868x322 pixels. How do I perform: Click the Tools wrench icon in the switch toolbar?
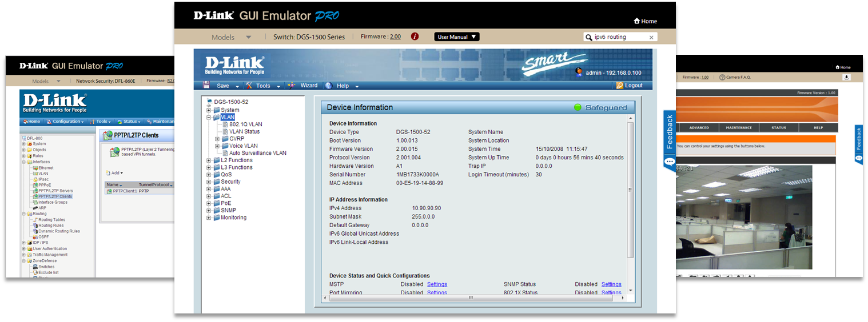coord(249,86)
